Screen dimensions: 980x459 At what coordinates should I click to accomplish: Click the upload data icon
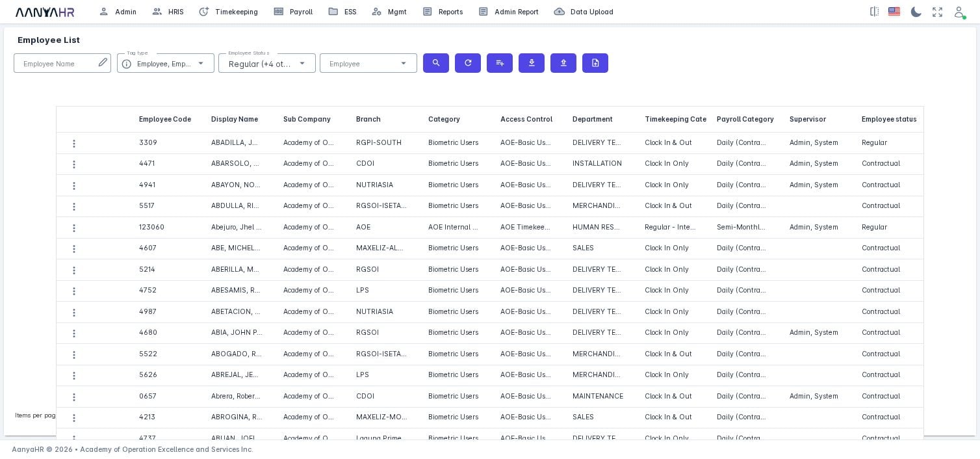tap(563, 63)
